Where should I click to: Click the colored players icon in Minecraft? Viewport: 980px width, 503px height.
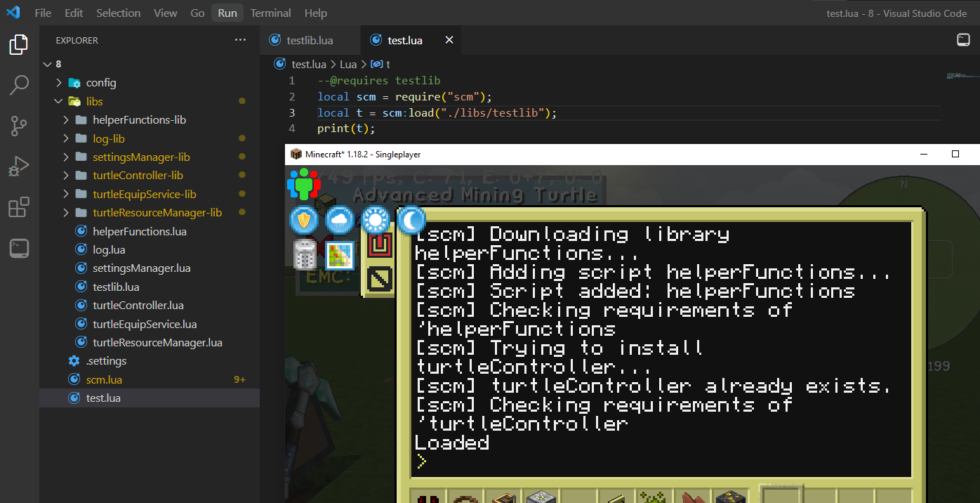click(304, 184)
